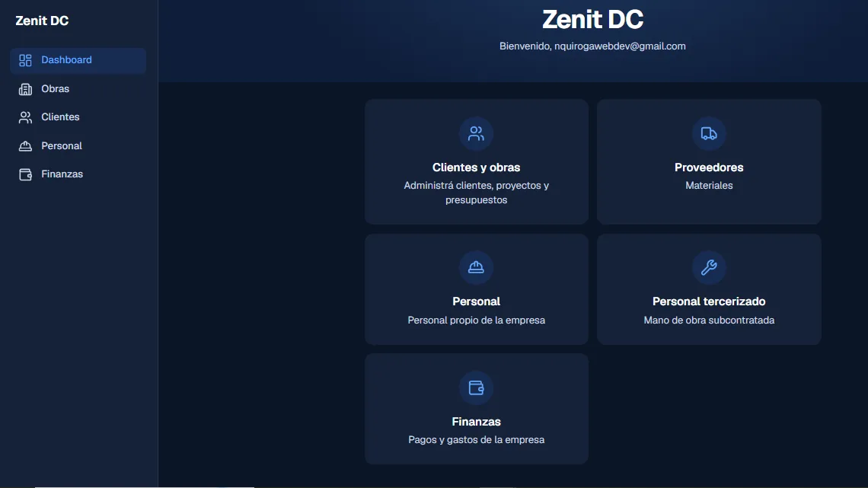Click the wrench icon on Personal tercerizado card

coord(709,267)
